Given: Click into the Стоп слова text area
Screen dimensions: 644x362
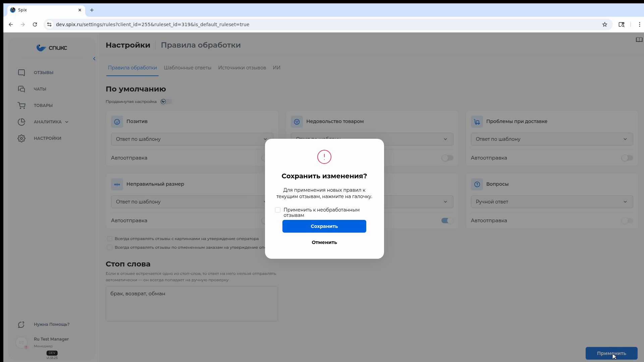Looking at the screenshot, I should click(x=192, y=304).
